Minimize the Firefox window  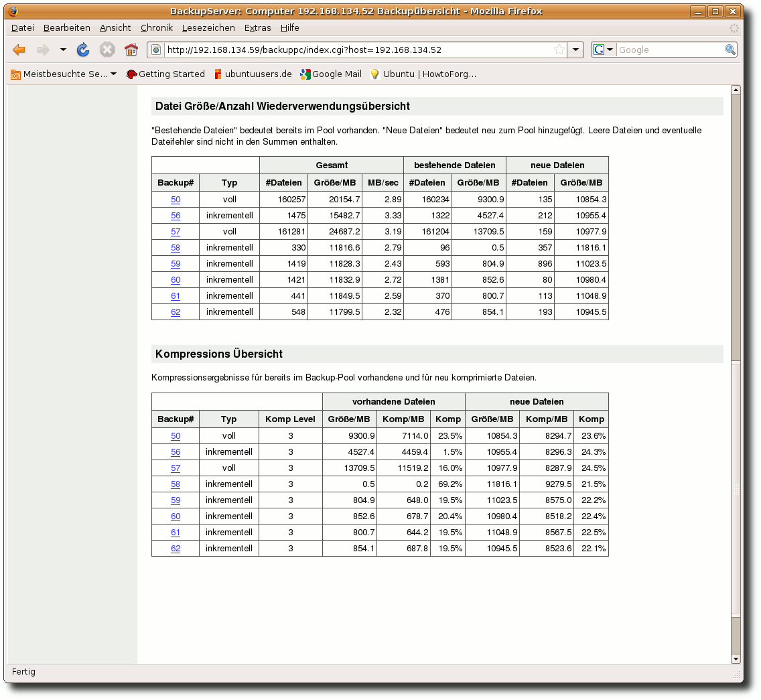[698, 11]
